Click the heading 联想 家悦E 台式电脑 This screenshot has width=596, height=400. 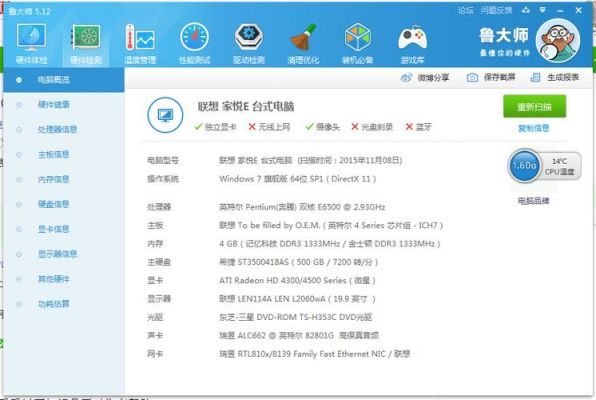(246, 106)
